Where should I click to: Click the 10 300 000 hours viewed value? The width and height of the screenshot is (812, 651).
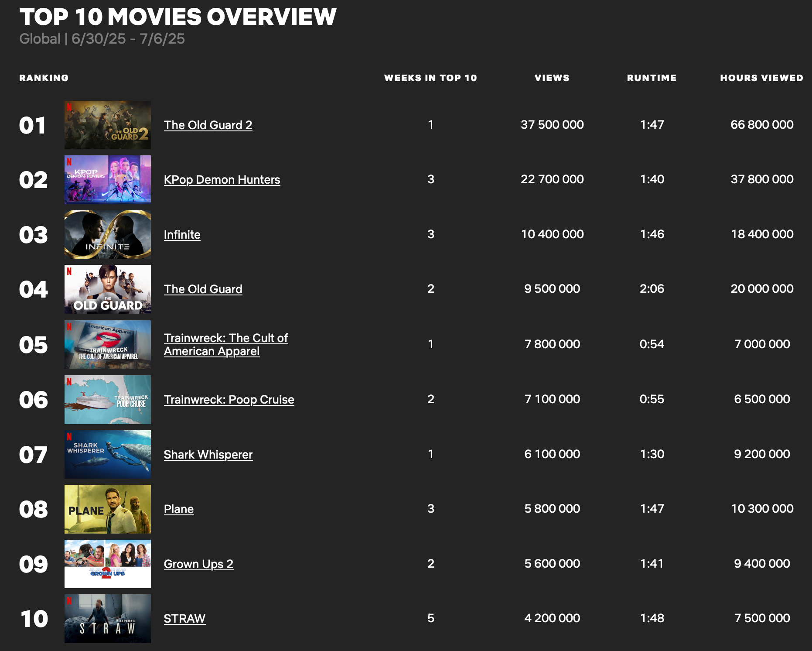click(x=762, y=509)
